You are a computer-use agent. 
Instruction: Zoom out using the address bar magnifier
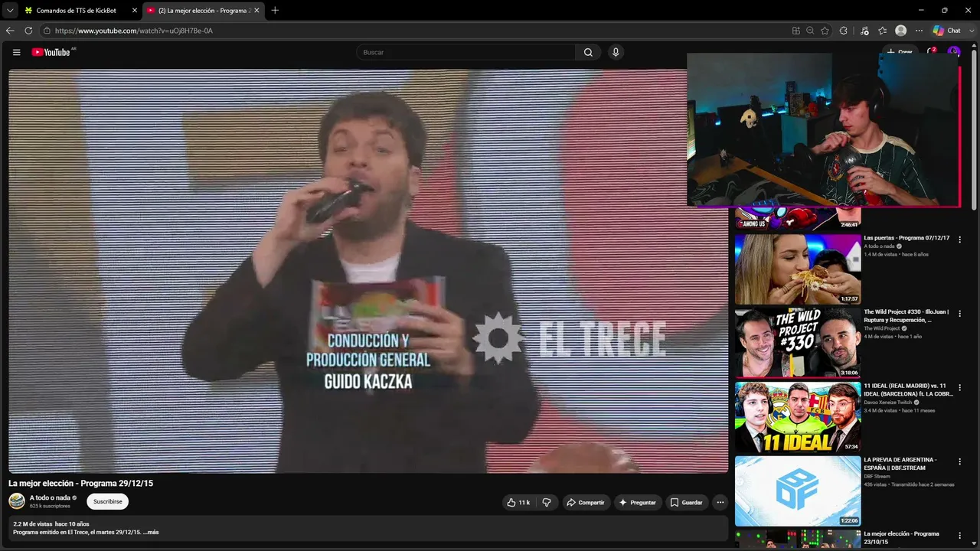810,31
